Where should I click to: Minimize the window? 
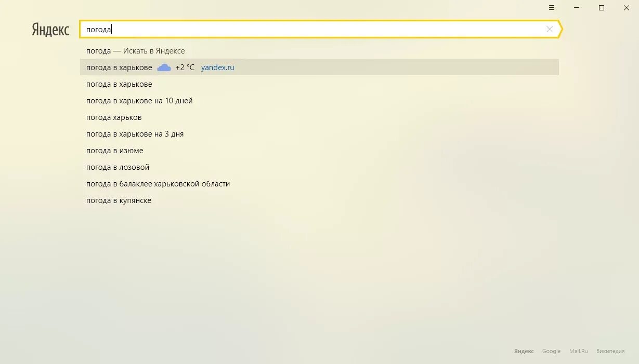[x=577, y=8]
